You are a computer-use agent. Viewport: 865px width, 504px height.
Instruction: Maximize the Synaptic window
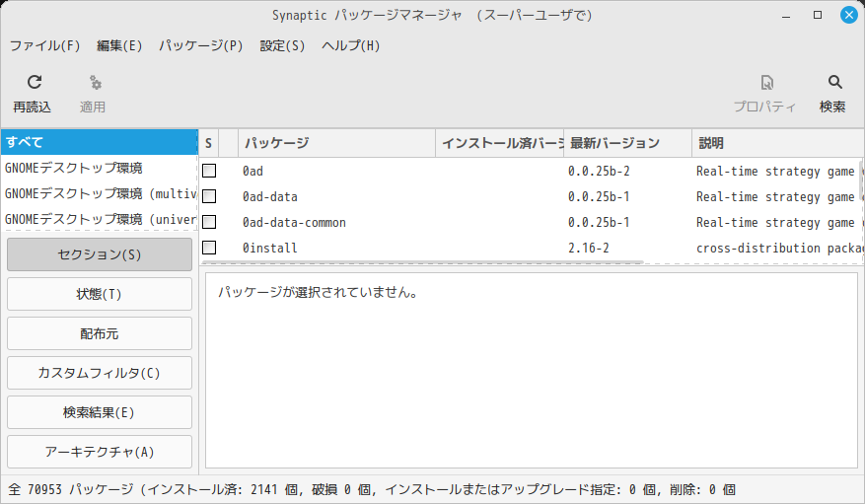pyautogui.click(x=818, y=15)
